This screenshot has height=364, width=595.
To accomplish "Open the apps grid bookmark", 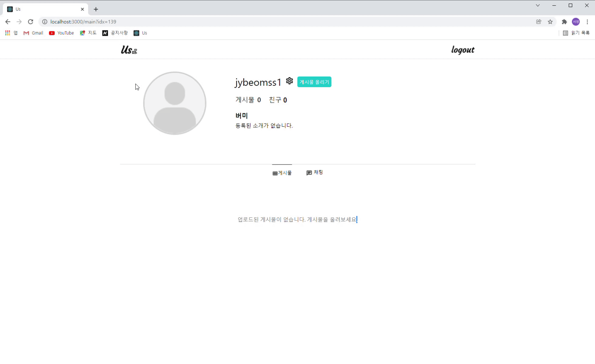I will (11, 33).
